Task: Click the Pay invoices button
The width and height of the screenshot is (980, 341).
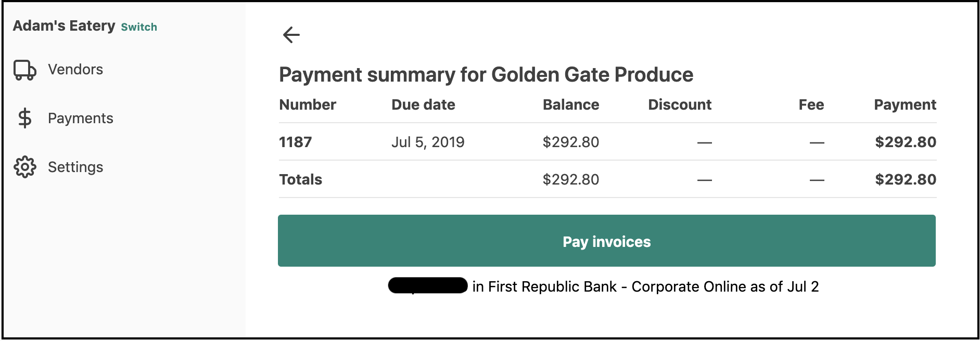Action: (607, 241)
